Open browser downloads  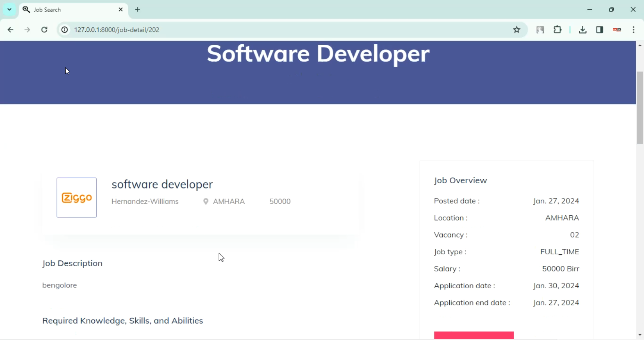tap(583, 30)
